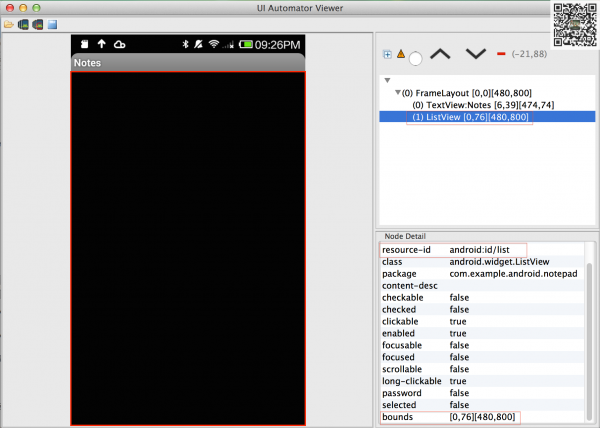The height and width of the screenshot is (428, 600).
Task: Click the Wi-Fi icon in device status bar
Action: point(214,44)
